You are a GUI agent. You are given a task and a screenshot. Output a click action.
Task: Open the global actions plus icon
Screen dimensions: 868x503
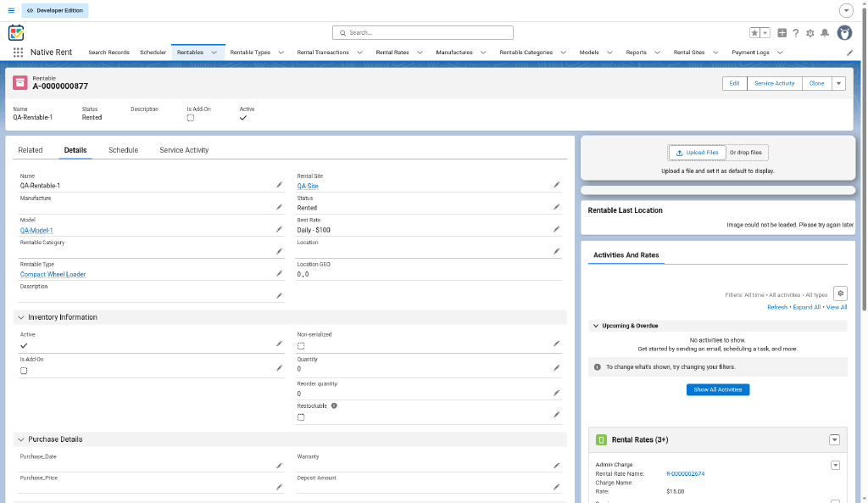coord(782,33)
